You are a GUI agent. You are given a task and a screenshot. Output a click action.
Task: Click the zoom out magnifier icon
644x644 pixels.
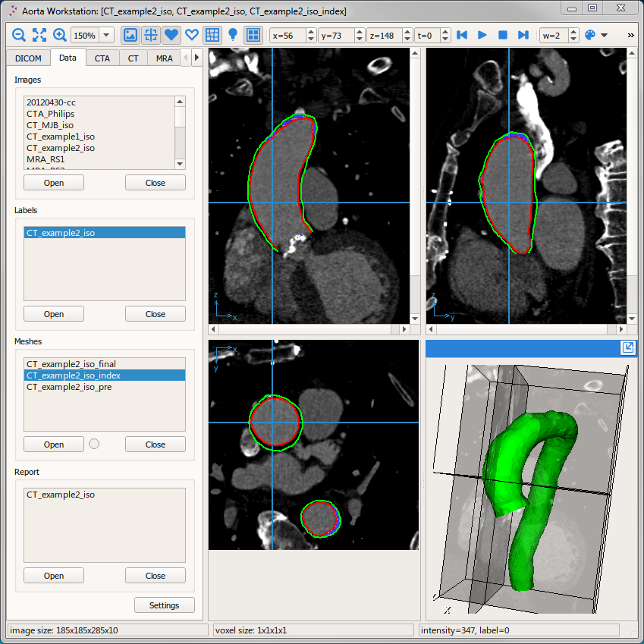(19, 35)
